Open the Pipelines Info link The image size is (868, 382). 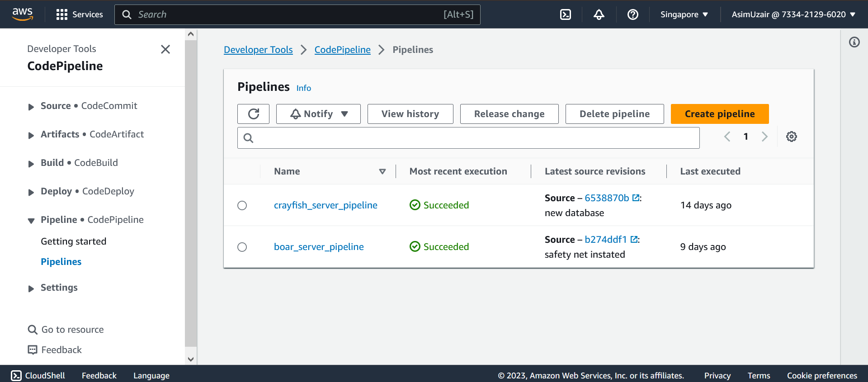click(304, 88)
